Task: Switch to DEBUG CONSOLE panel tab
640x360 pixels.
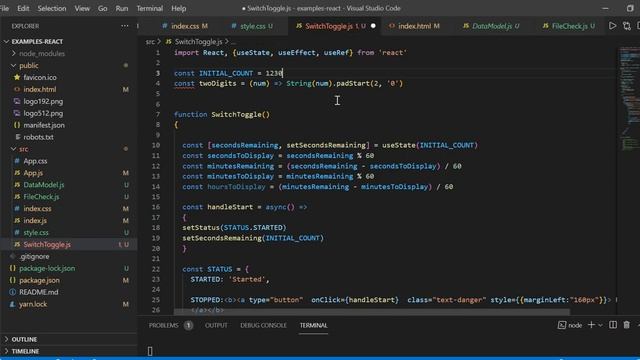Action: [263, 325]
